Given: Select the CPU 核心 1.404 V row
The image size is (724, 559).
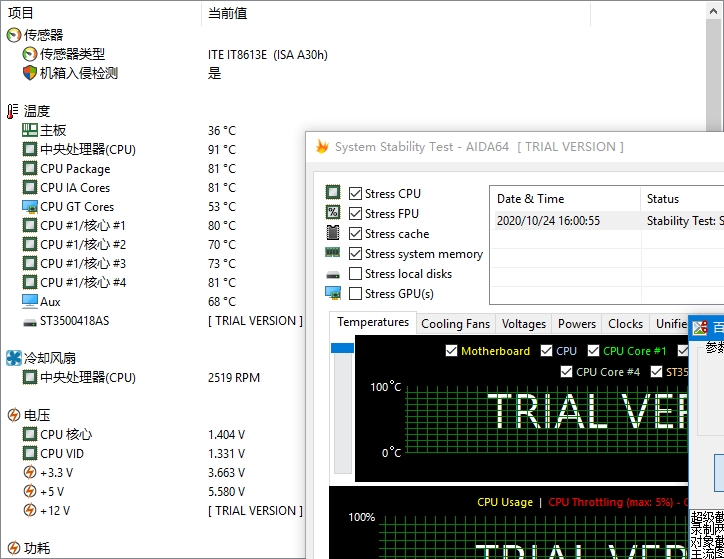Looking at the screenshot, I should (152, 434).
